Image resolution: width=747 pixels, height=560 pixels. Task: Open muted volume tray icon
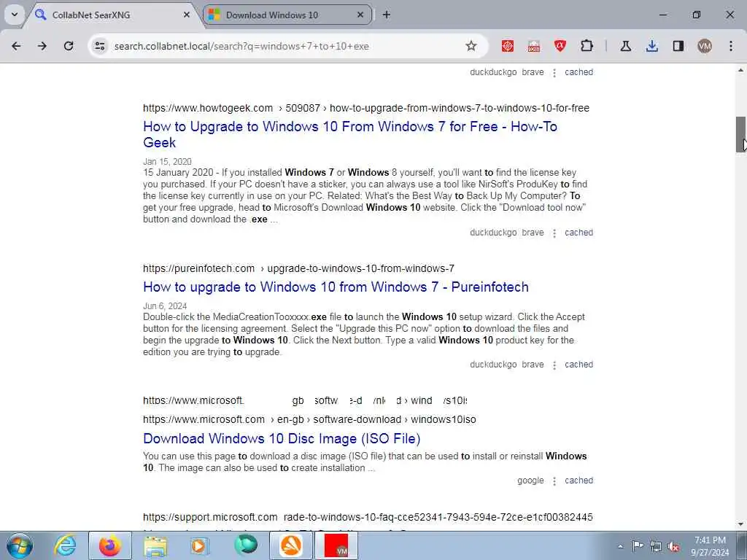click(x=673, y=546)
